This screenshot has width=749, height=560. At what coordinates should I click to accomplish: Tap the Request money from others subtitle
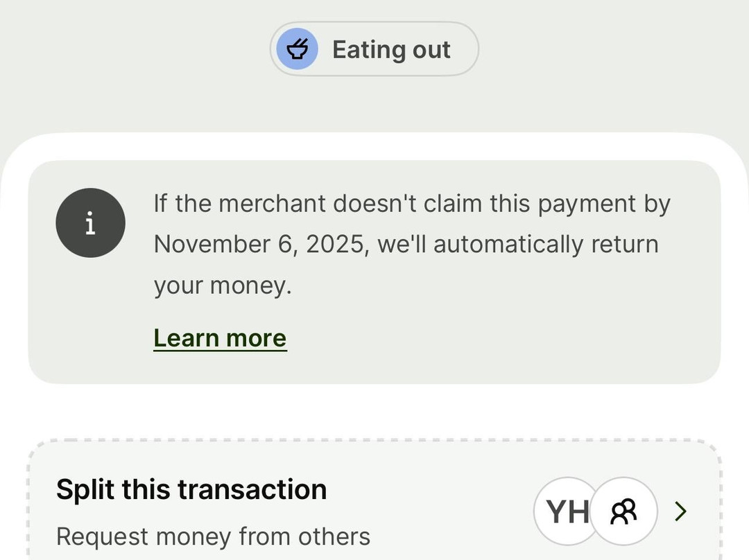(x=213, y=536)
